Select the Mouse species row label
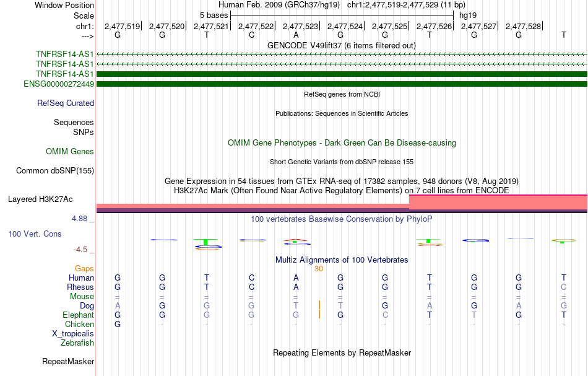This screenshot has height=376, width=588. [x=82, y=297]
